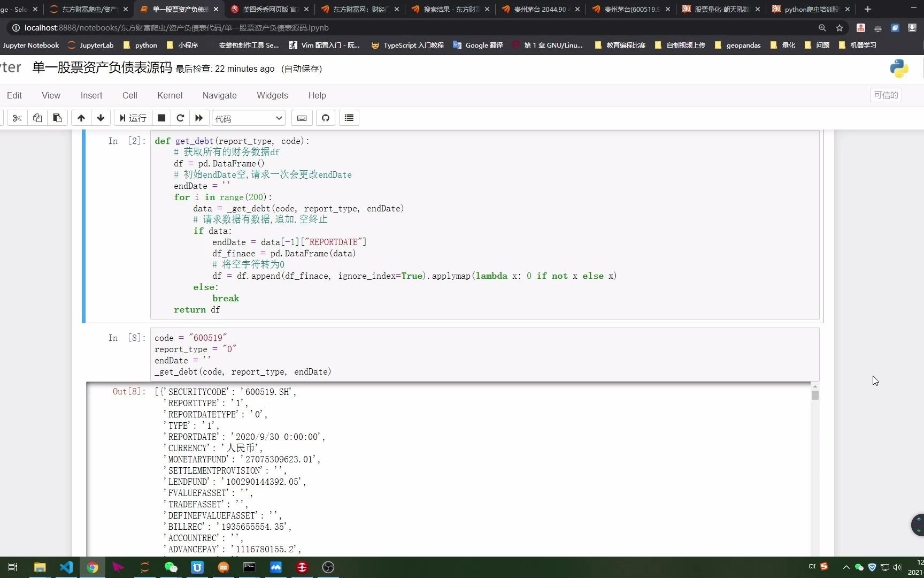Bookmark this page with star icon
Image resolution: width=924 pixels, height=578 pixels.
pyautogui.click(x=840, y=28)
